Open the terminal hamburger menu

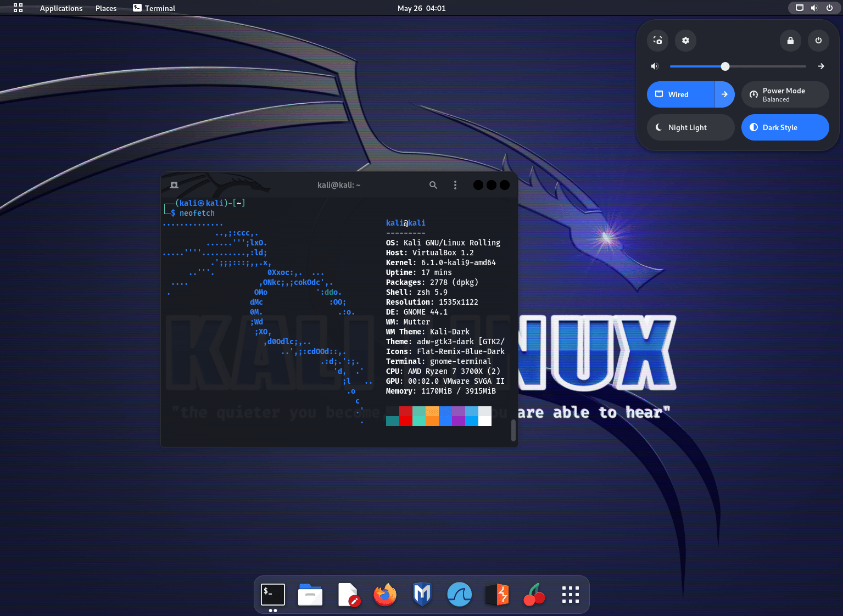tap(455, 184)
